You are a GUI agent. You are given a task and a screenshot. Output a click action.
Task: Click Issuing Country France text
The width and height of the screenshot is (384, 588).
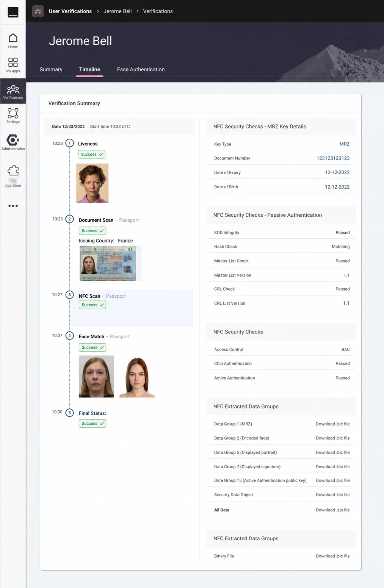[x=106, y=241]
